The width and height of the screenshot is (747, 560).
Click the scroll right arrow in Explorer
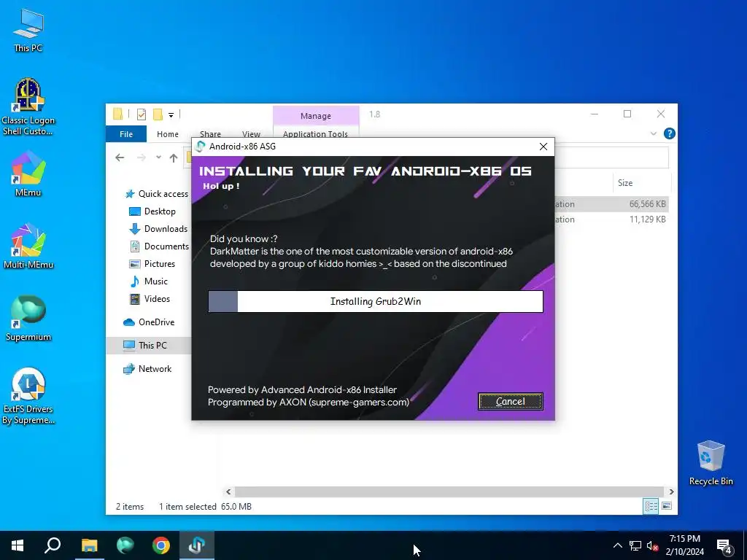coord(671,492)
